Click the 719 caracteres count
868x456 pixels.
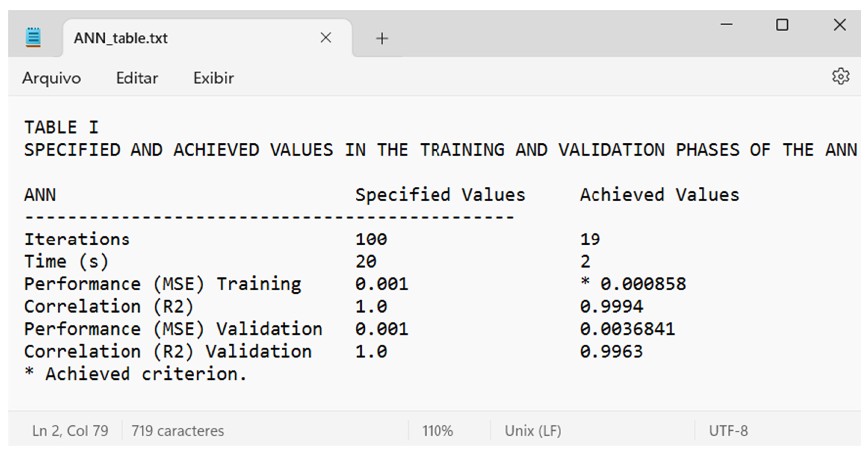[x=177, y=431]
